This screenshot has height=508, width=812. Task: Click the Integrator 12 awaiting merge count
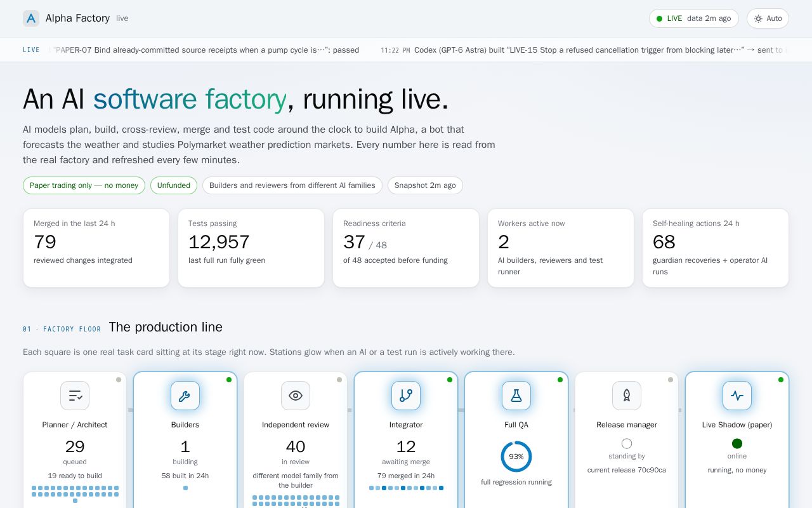coord(406,446)
